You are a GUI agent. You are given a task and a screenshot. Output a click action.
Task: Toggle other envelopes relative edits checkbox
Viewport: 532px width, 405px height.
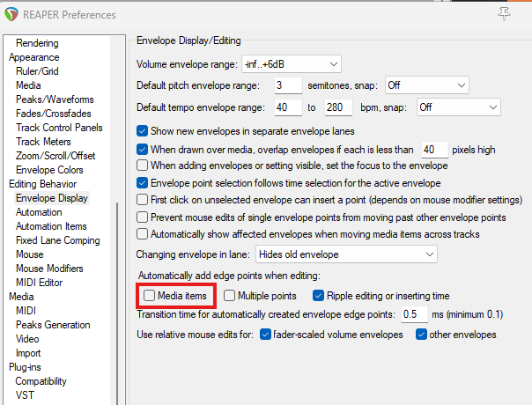tap(421, 335)
